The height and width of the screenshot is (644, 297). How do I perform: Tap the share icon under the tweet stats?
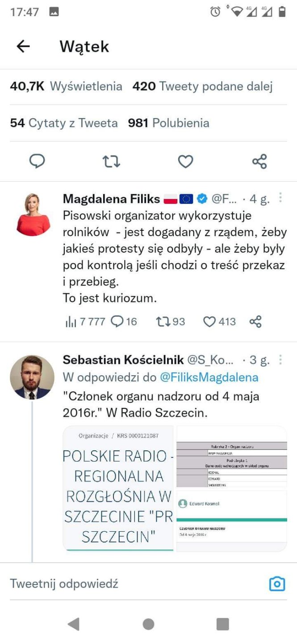[259, 161]
